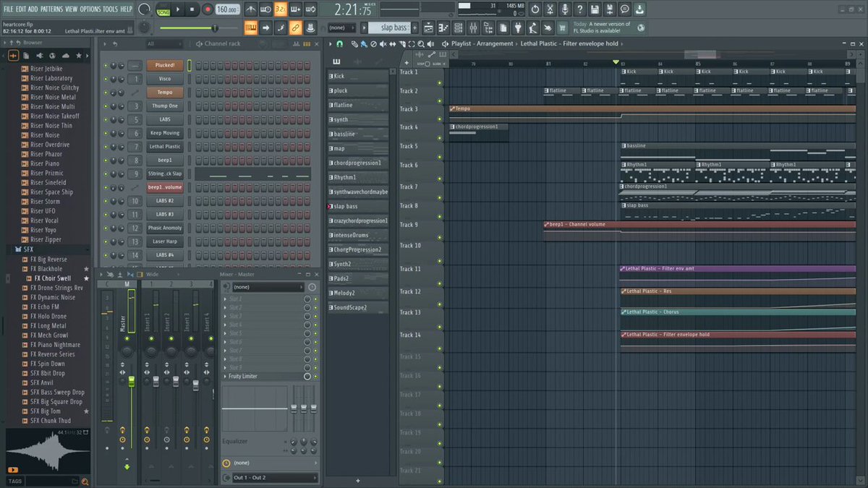Open the OPTIONS menu

pyautogui.click(x=90, y=9)
